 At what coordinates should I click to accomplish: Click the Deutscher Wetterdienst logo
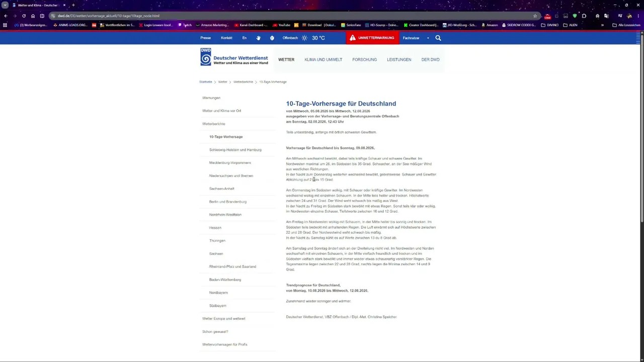[234, 57]
